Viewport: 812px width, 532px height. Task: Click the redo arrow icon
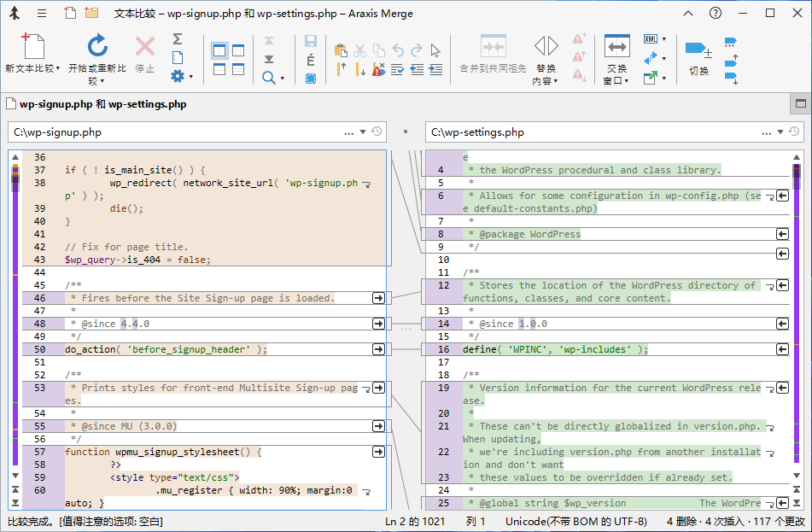coord(417,50)
